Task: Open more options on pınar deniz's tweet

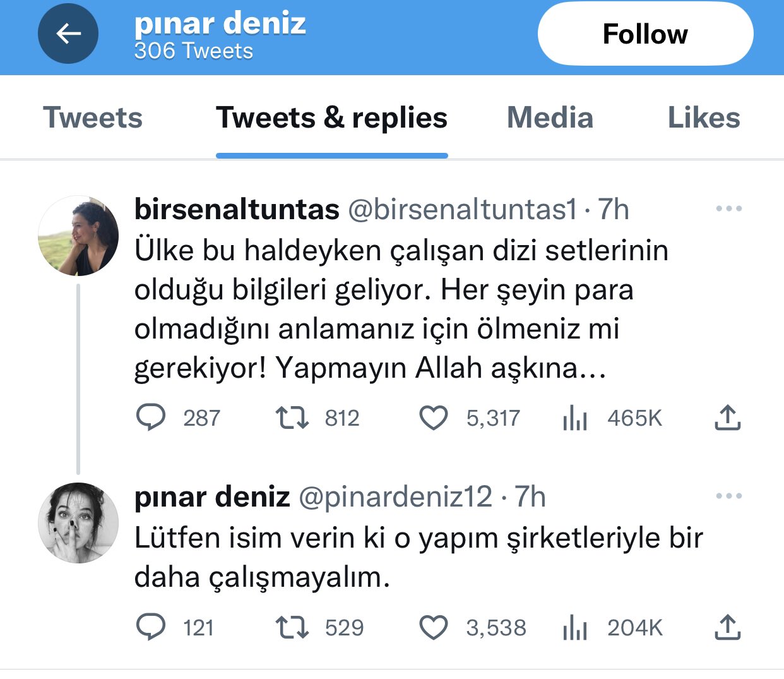Action: coord(729,496)
